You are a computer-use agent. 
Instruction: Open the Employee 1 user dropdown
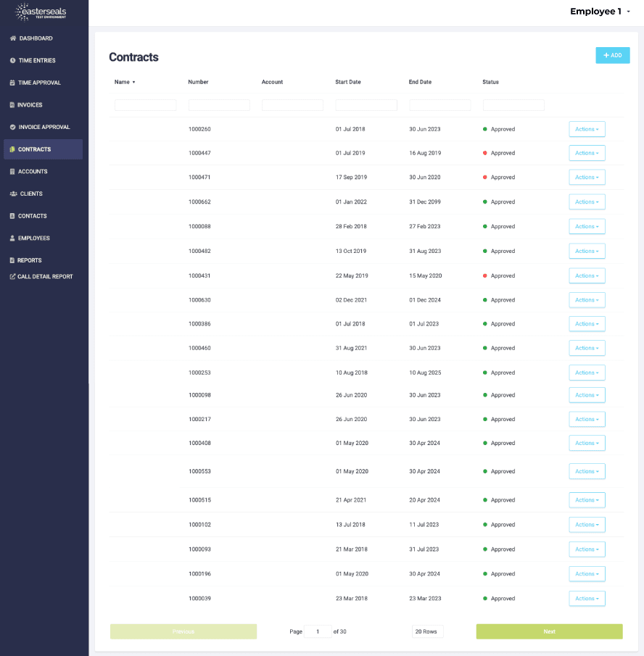click(600, 11)
